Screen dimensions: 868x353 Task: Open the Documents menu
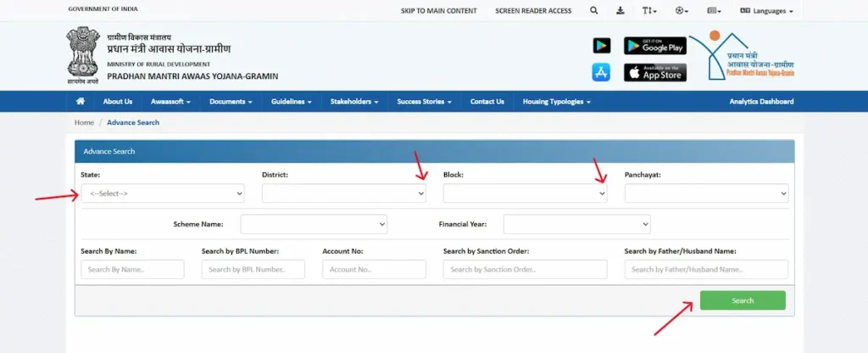pos(231,102)
